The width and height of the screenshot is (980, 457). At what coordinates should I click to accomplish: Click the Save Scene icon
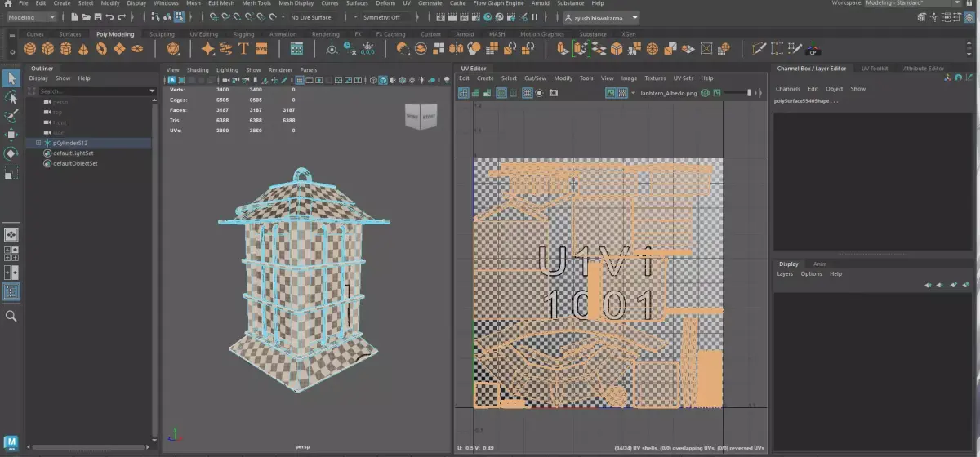click(x=98, y=17)
